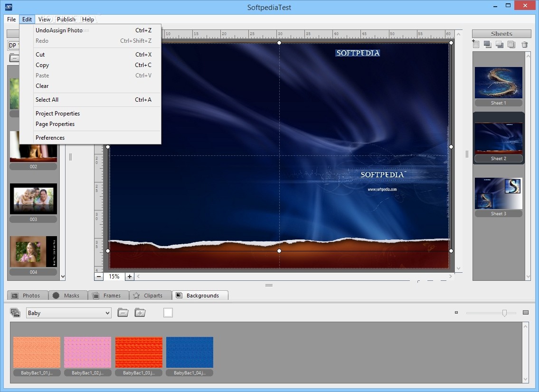Click the thumbnail size slider handle
This screenshot has width=539, height=392.
[x=504, y=313]
